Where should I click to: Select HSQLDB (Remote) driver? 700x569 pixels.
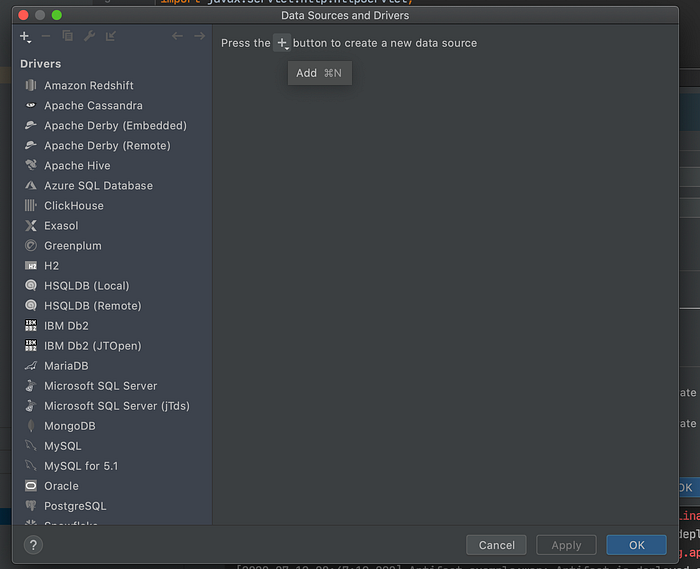92,306
